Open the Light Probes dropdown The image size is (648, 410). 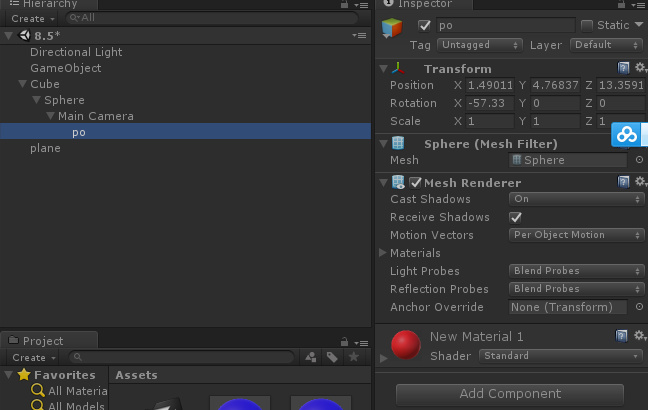577,271
